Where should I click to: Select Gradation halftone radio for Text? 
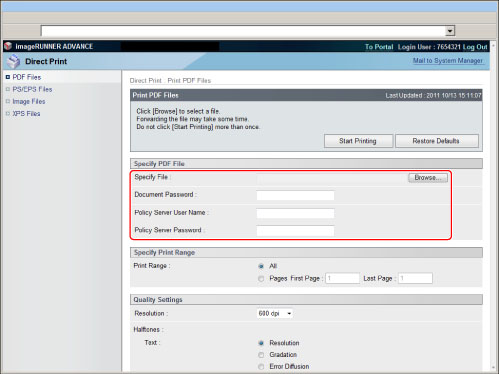tap(261, 355)
